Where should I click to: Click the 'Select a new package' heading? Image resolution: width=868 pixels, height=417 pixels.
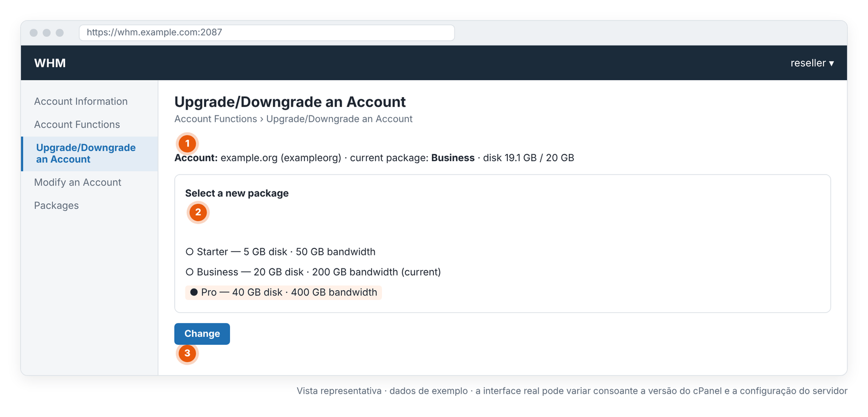[237, 193]
